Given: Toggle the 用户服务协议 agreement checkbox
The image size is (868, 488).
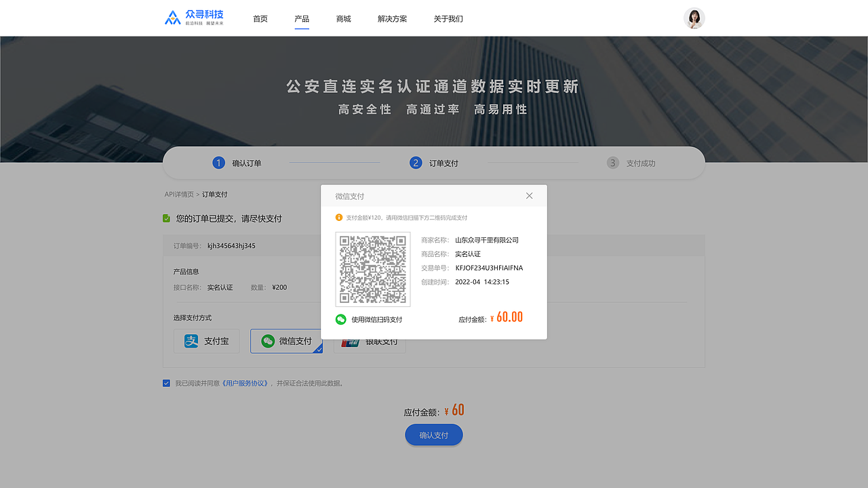Looking at the screenshot, I should [x=166, y=383].
